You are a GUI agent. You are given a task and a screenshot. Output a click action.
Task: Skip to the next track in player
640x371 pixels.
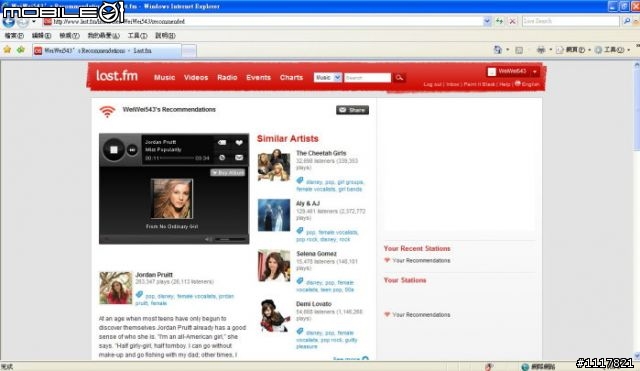132,150
